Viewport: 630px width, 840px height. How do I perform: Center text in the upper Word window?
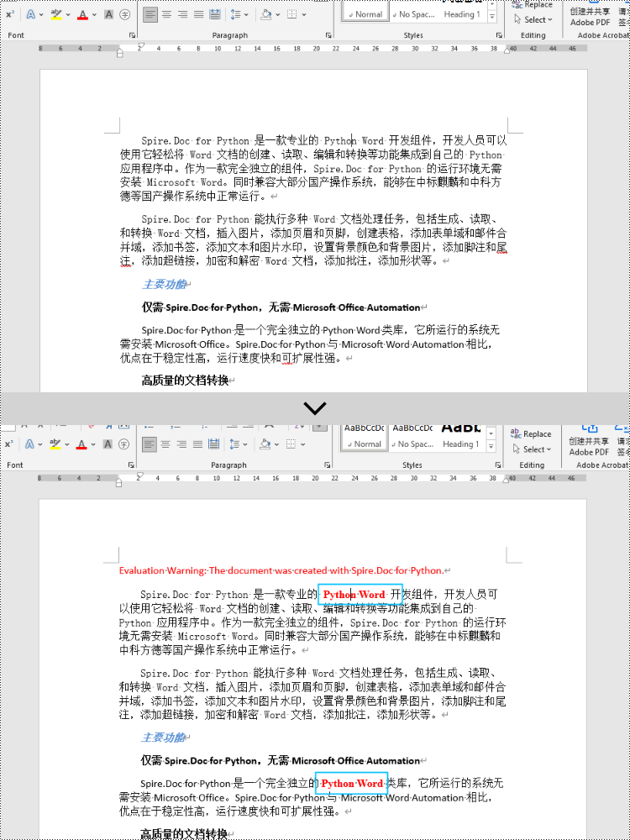click(166, 15)
